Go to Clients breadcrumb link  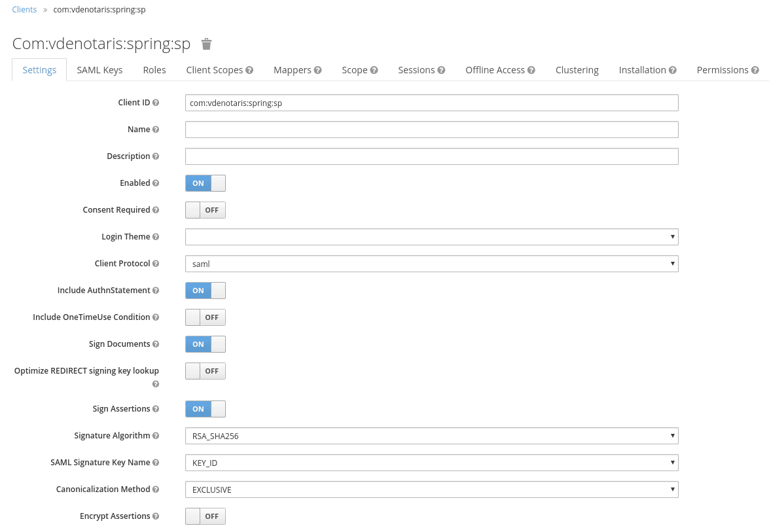click(x=24, y=10)
